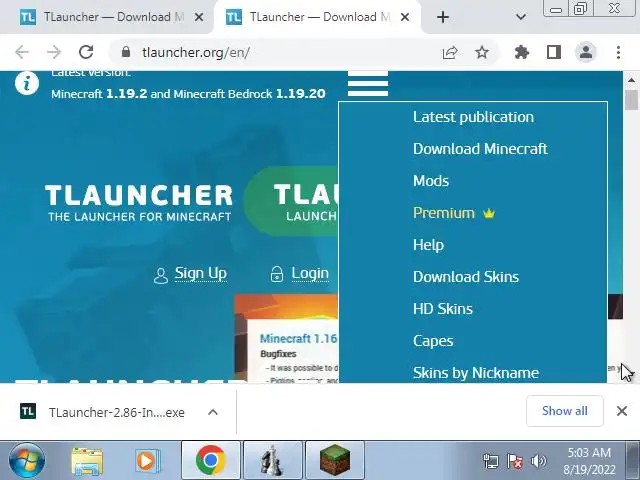
Task: Open a new tab with the plus button
Action: [x=443, y=17]
